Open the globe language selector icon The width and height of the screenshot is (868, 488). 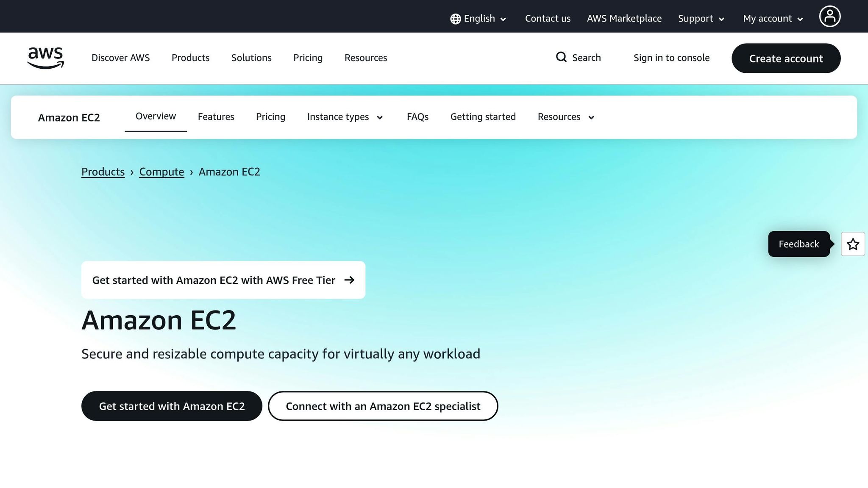click(454, 18)
